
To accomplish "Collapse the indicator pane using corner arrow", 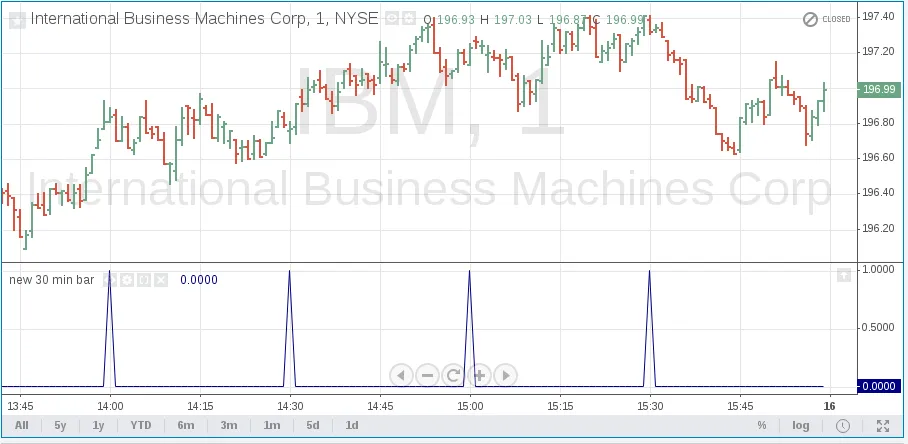I will [843, 273].
